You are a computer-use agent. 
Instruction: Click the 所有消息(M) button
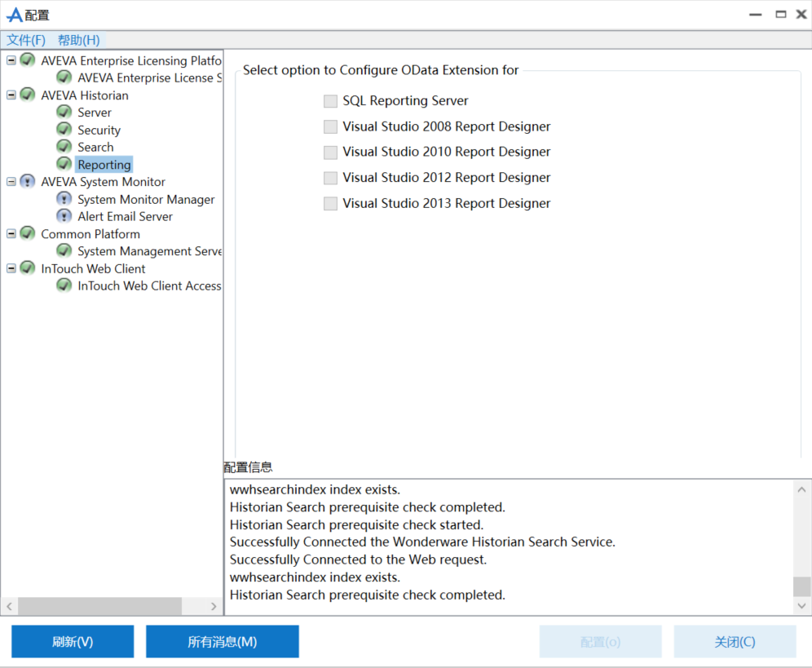click(222, 642)
